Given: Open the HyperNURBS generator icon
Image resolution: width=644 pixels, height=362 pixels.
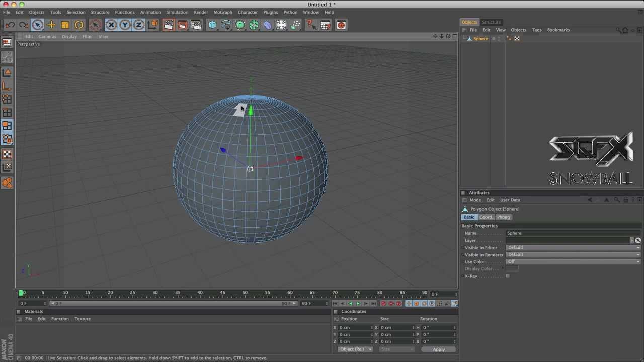Looking at the screenshot, I should click(240, 25).
